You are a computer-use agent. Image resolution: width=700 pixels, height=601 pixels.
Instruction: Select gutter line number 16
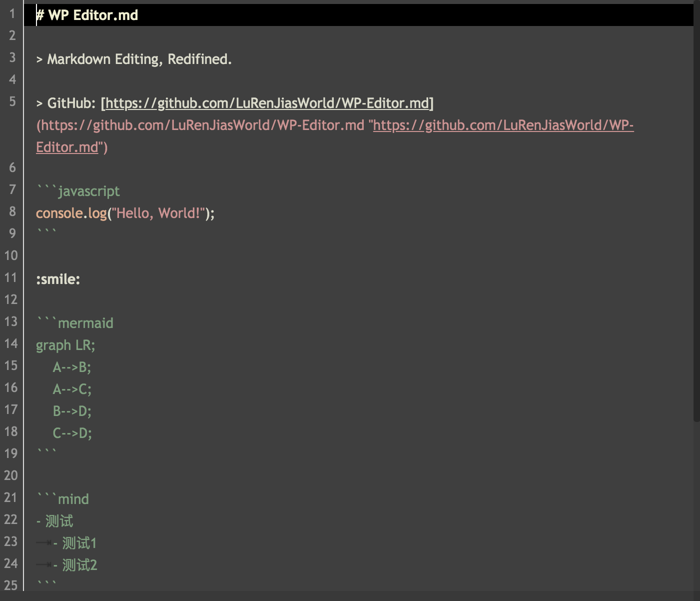click(10, 387)
